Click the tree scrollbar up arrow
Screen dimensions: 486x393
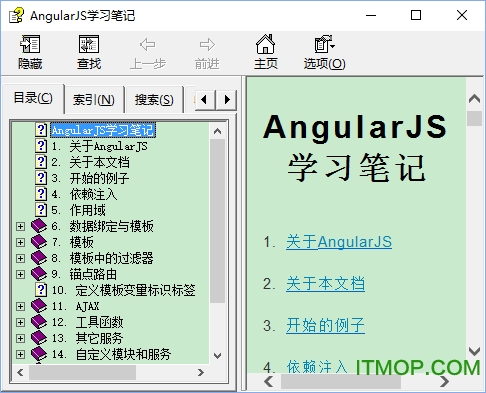click(x=218, y=131)
